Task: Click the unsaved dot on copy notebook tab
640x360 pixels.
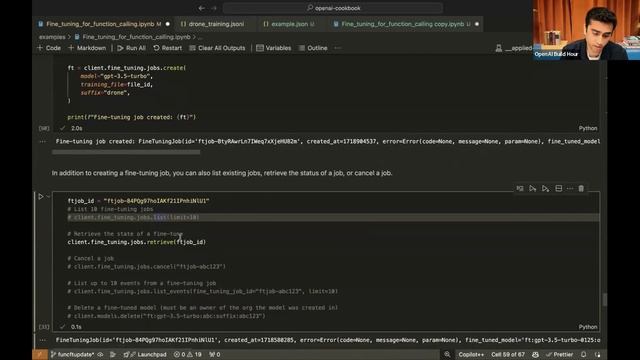Action: (x=477, y=24)
